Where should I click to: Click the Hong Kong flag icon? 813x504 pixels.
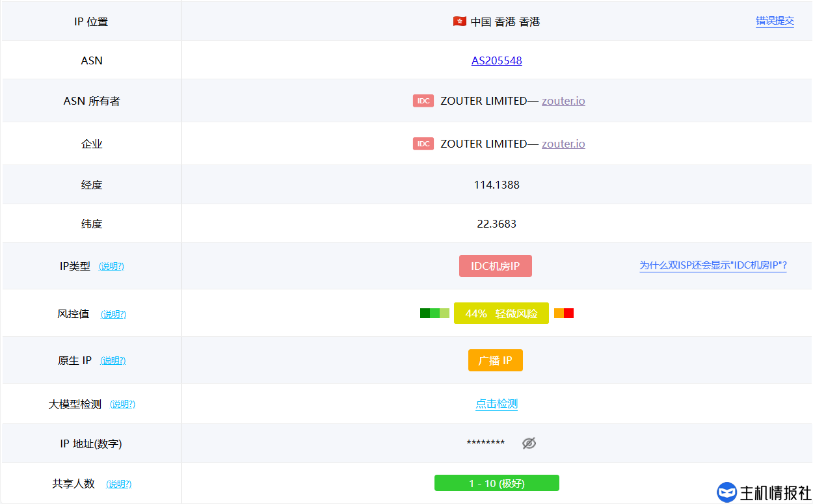tap(459, 21)
